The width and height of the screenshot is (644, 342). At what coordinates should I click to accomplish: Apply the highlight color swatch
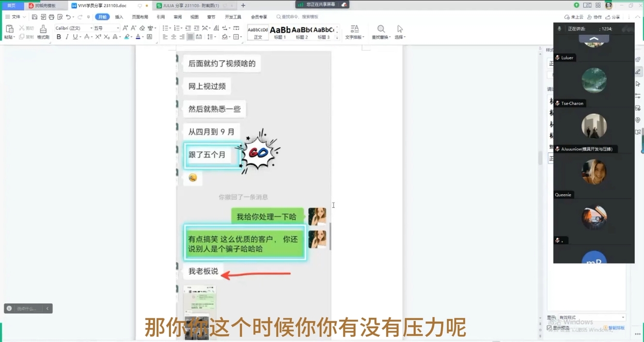click(127, 37)
